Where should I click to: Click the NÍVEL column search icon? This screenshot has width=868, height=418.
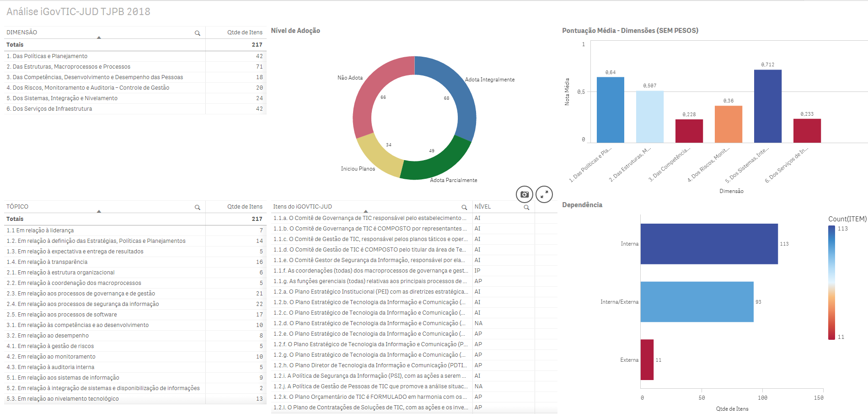[526, 207]
